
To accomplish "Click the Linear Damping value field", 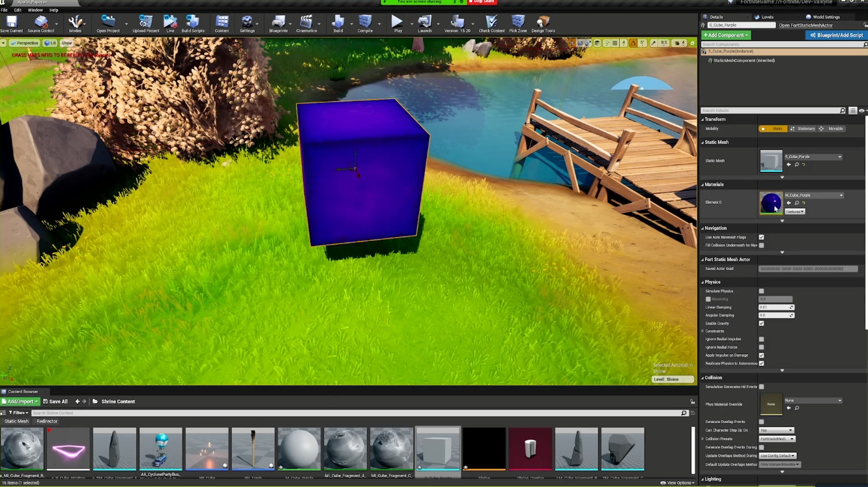I will (776, 307).
